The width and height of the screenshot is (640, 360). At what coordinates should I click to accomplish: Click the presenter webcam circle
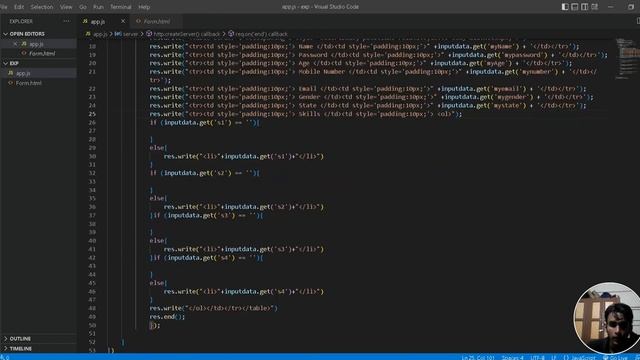coord(607,318)
